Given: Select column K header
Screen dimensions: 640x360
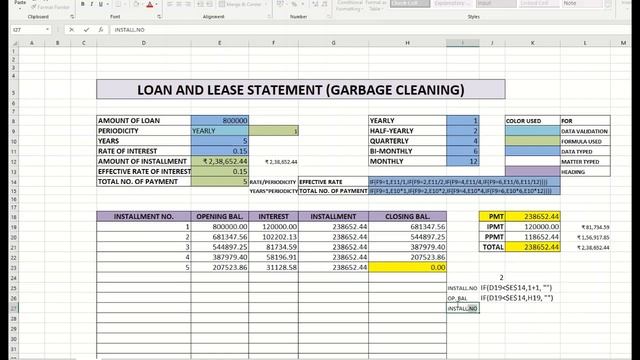Looking at the screenshot, I should click(x=533, y=43).
